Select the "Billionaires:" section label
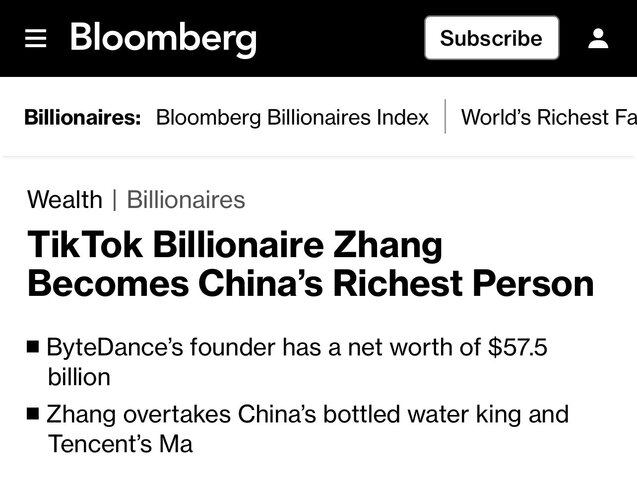Image resolution: width=637 pixels, height=484 pixels. (x=82, y=117)
